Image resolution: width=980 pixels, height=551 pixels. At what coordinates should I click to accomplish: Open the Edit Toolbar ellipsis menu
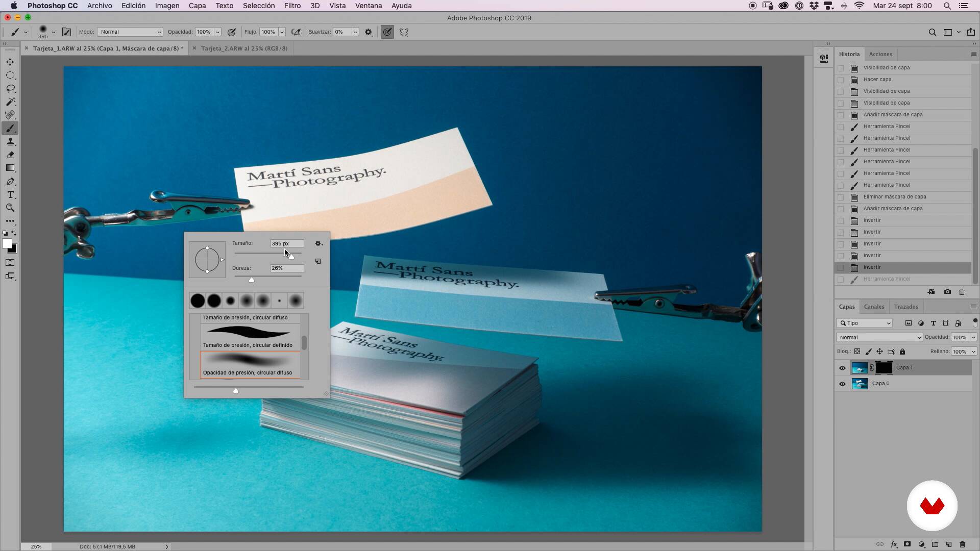click(10, 221)
